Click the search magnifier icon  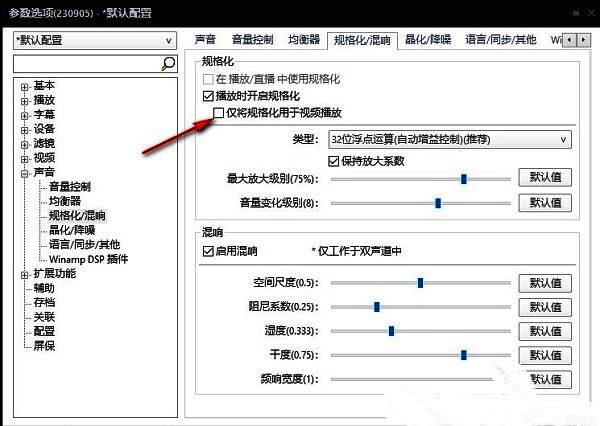[x=168, y=64]
